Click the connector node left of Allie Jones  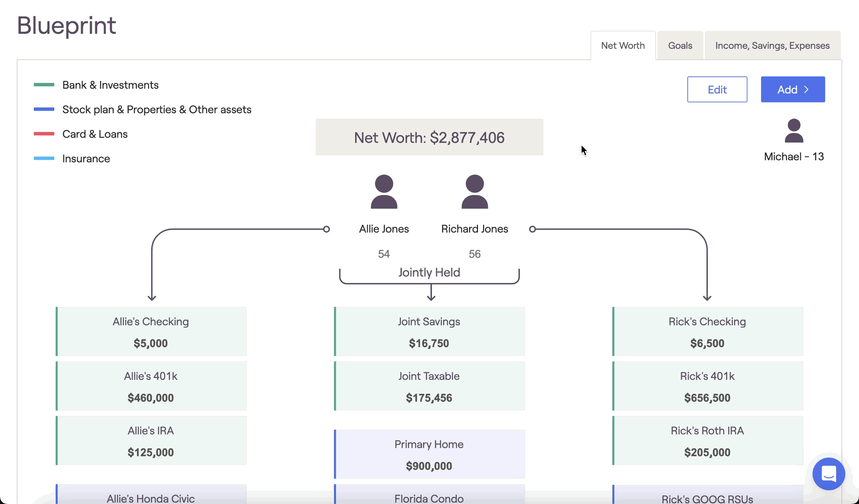coord(326,229)
